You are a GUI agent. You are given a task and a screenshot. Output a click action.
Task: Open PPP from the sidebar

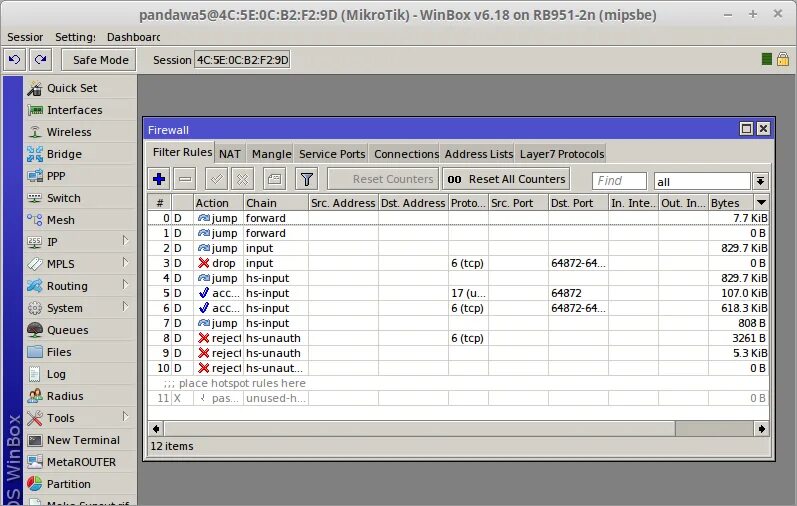[x=80, y=176]
